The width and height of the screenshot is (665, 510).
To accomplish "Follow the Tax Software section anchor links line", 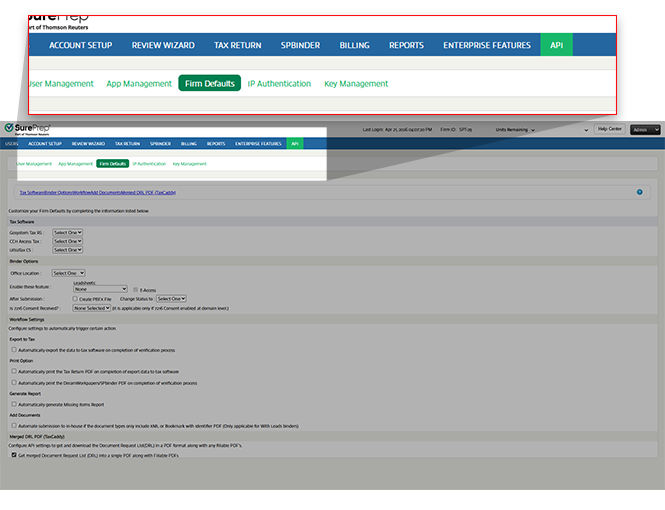I will tap(98, 192).
